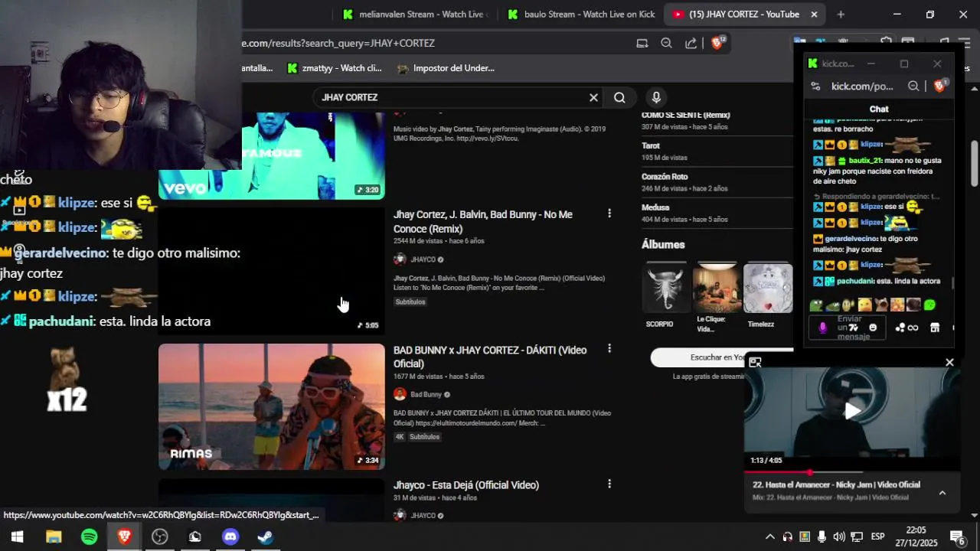Open Discord from the taskbar
The width and height of the screenshot is (980, 551).
(x=230, y=536)
